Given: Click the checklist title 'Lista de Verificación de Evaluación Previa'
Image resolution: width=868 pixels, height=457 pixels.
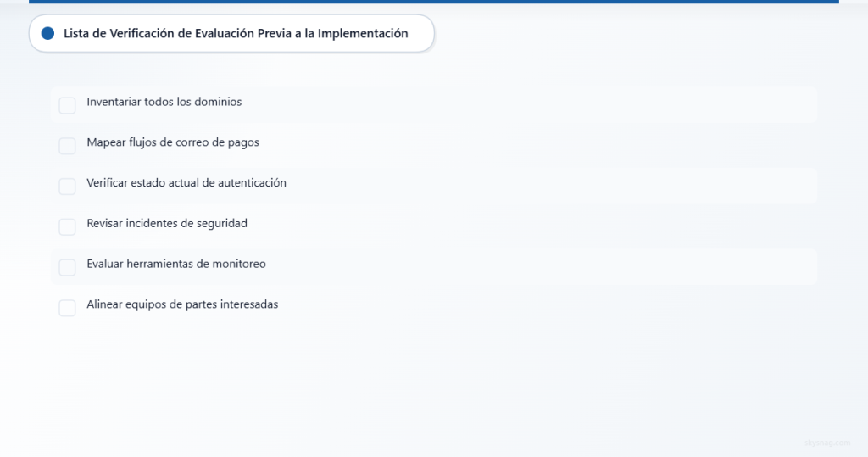Looking at the screenshot, I should coord(236,33).
